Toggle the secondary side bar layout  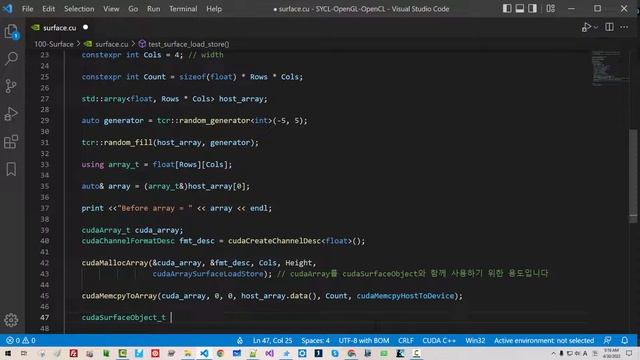pyautogui.click(x=532, y=9)
